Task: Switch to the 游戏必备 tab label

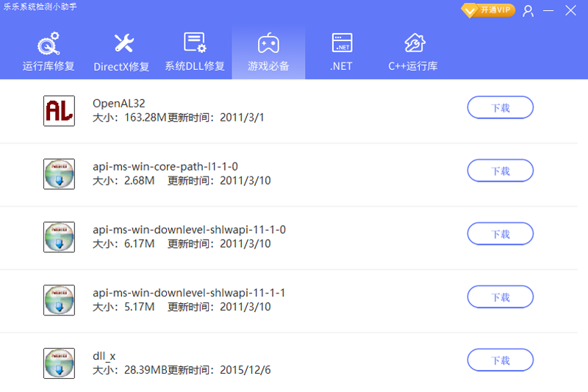Action: [x=268, y=66]
